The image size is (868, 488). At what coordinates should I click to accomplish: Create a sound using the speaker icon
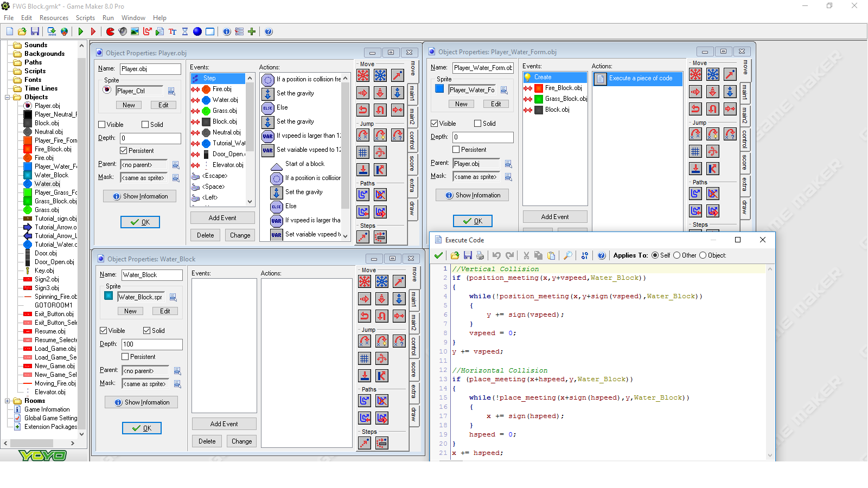123,31
